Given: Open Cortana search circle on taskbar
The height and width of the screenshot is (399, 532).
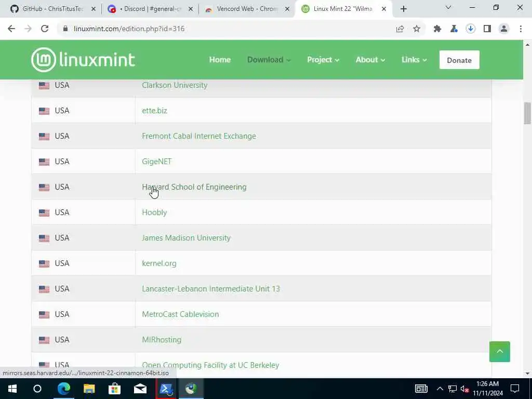Looking at the screenshot, I should pos(37,389).
